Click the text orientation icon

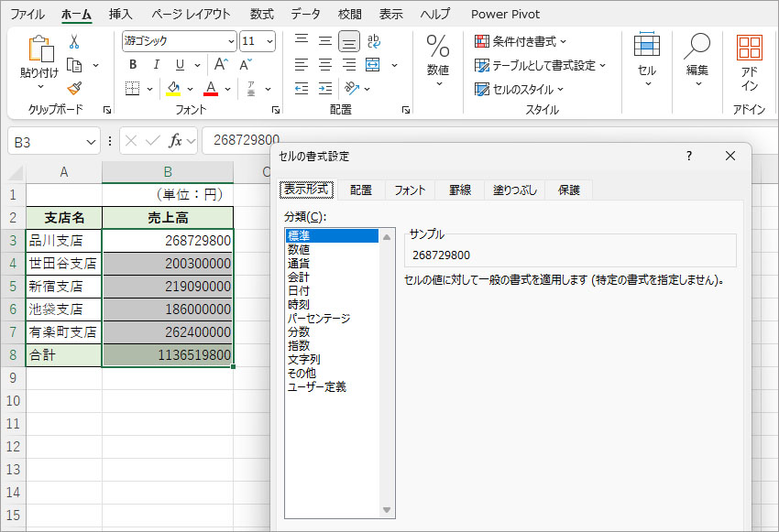[352, 89]
